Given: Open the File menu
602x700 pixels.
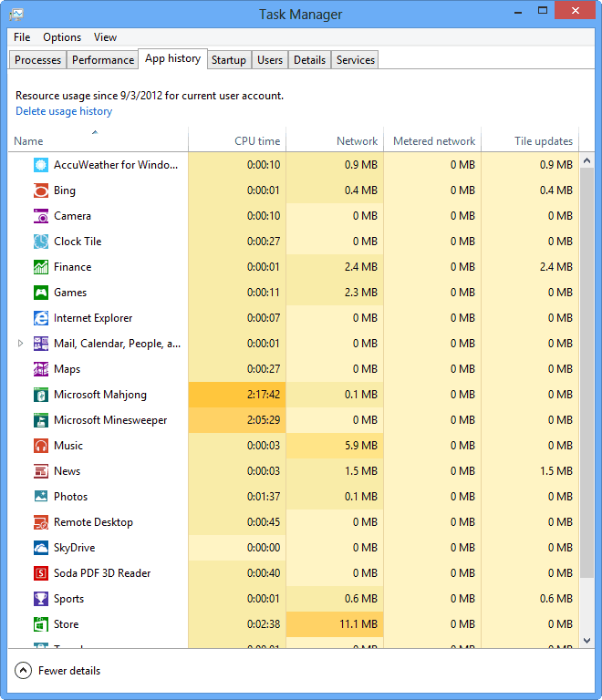Looking at the screenshot, I should pos(22,37).
